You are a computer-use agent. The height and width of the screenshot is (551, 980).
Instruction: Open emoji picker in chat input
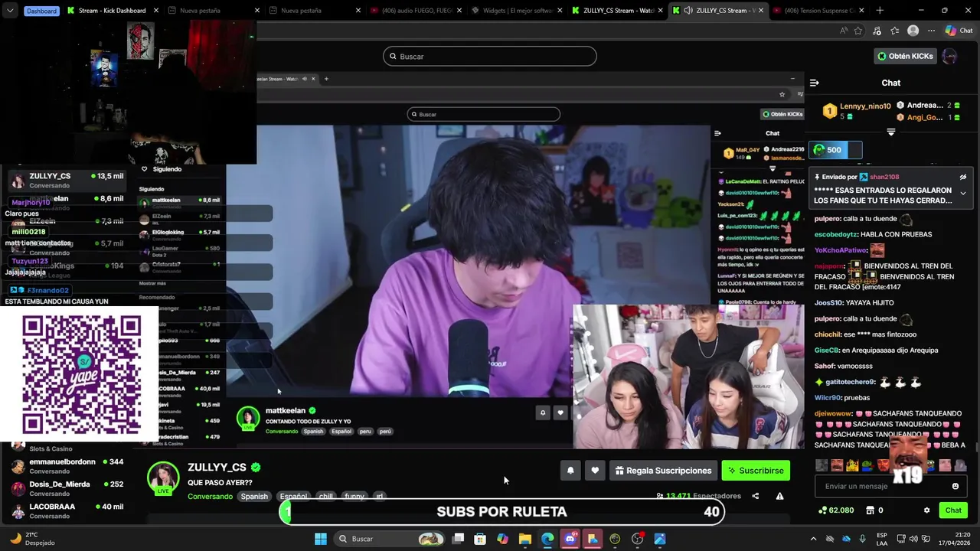955,486
